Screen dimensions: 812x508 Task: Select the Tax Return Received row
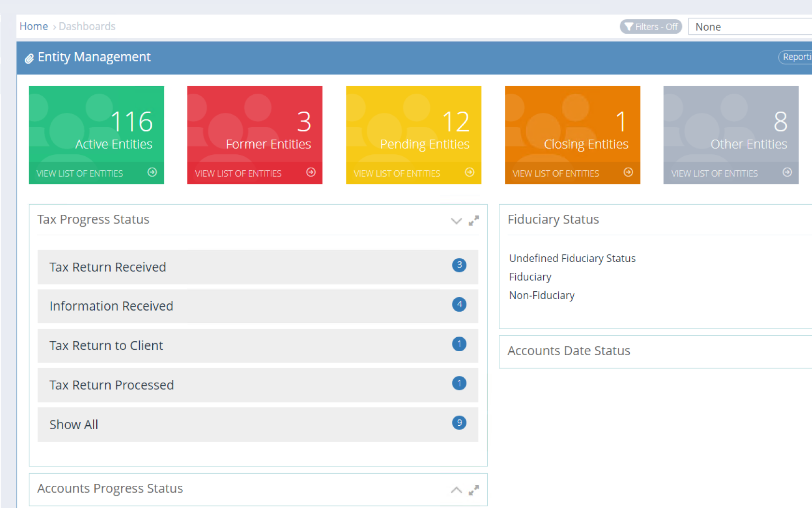[x=257, y=267]
